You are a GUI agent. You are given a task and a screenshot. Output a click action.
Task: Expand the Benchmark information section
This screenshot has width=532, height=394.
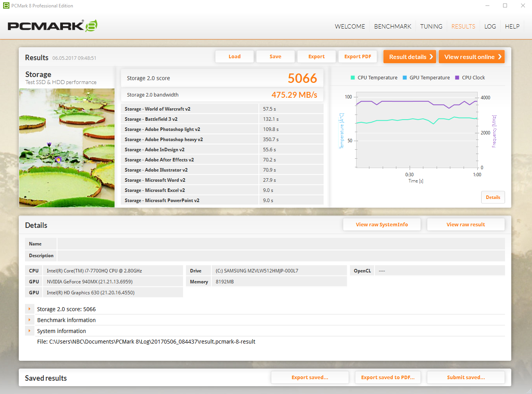(x=29, y=320)
